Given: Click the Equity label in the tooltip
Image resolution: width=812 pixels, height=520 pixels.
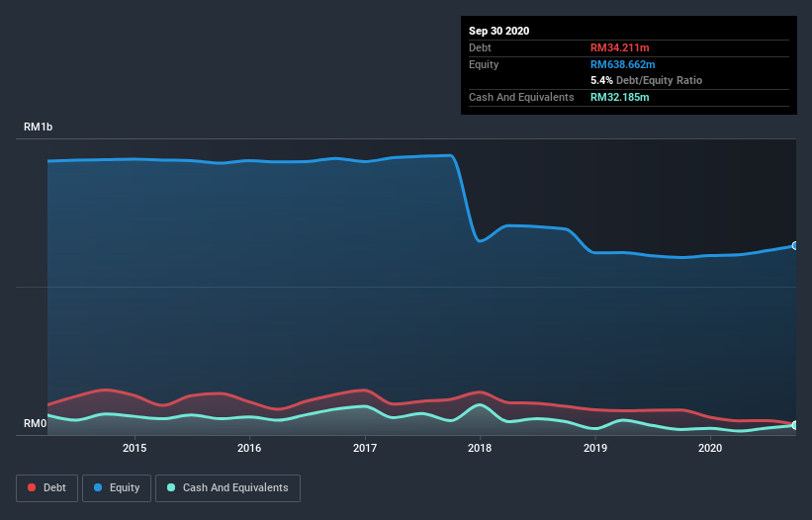Looking at the screenshot, I should point(484,64).
